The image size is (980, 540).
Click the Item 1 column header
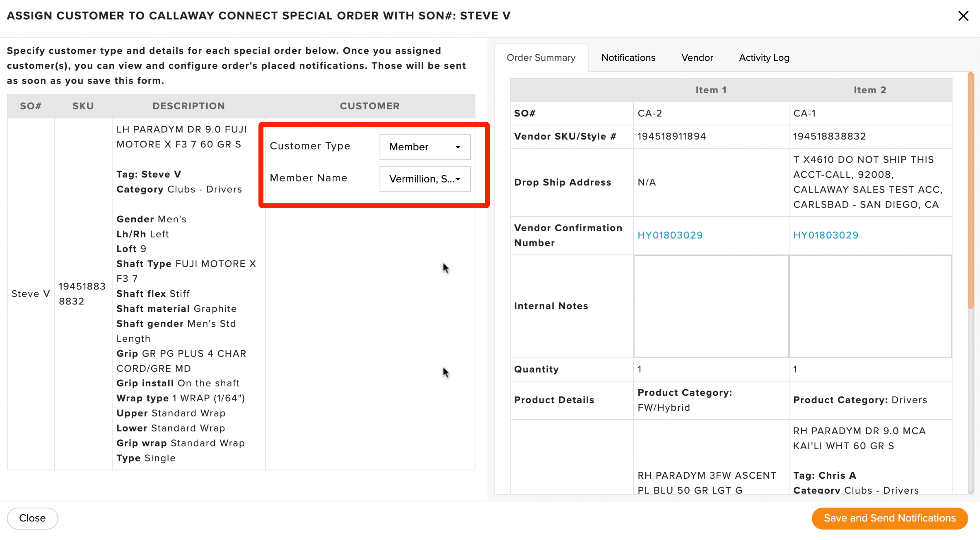711,90
